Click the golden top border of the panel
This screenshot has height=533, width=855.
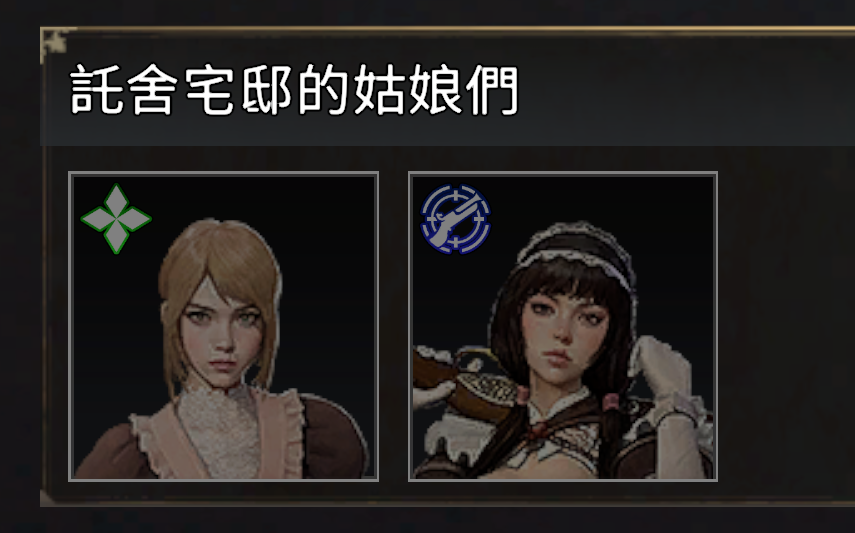[447, 29]
